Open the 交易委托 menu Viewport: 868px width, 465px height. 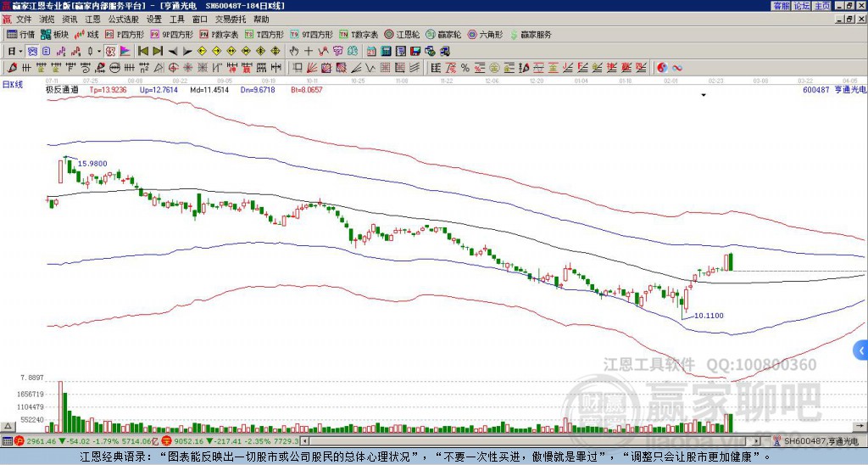point(231,20)
